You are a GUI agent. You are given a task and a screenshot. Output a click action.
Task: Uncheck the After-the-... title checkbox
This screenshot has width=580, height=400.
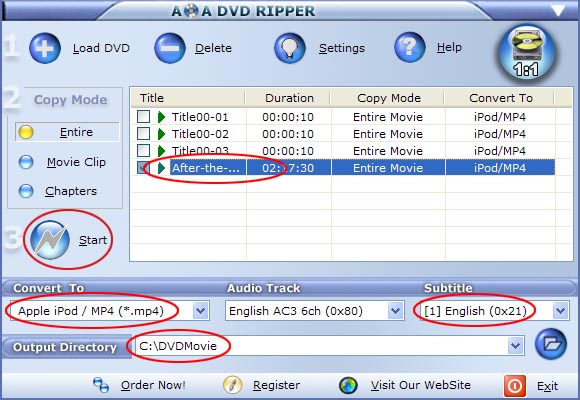pyautogui.click(x=144, y=168)
